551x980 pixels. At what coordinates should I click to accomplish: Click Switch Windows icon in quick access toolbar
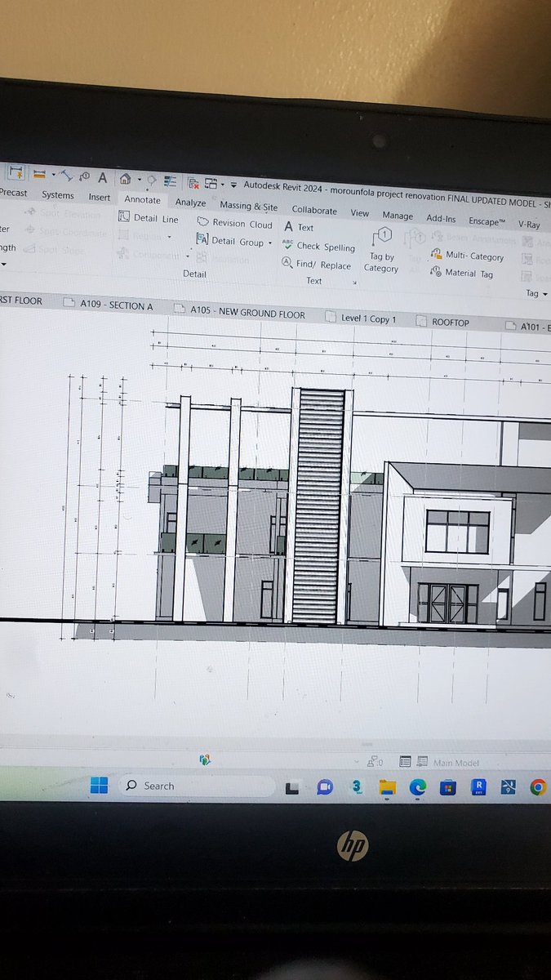point(211,184)
